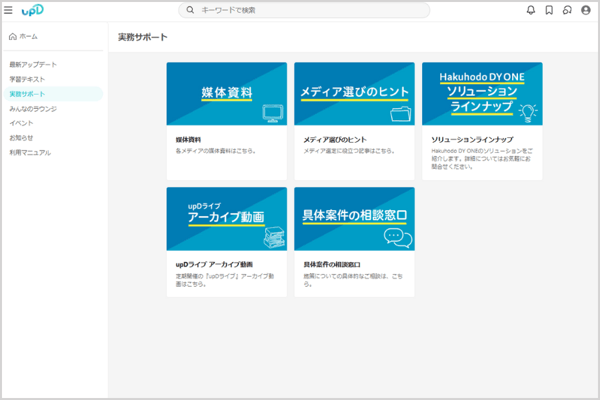This screenshot has height=400, width=600.
Task: Open the 具体案件の相談窓口 banner image
Action: point(354,219)
